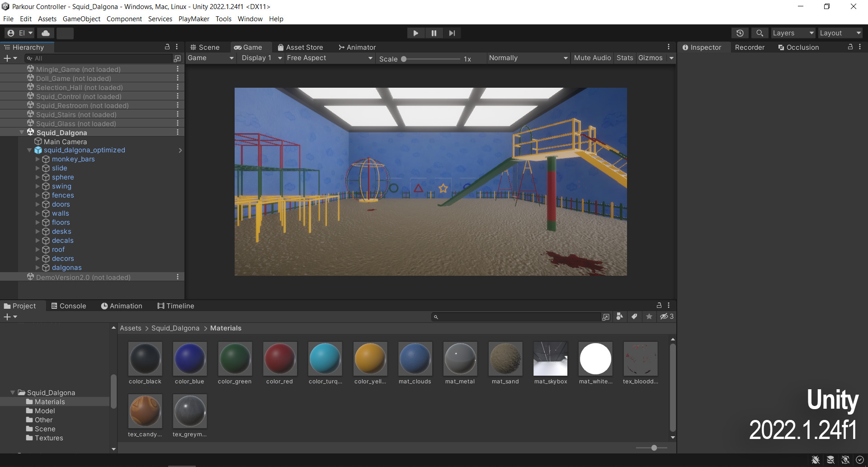Click the Project search field

pyautogui.click(x=517, y=317)
